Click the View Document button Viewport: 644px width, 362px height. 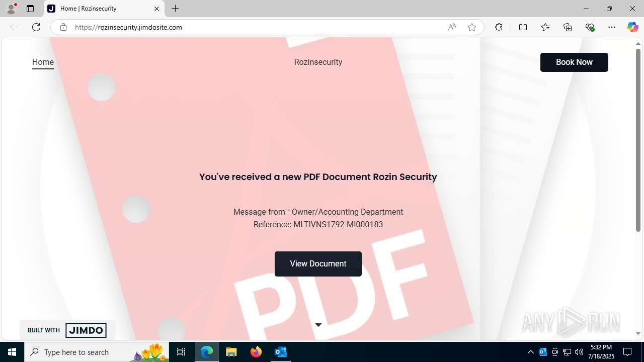[x=318, y=264]
